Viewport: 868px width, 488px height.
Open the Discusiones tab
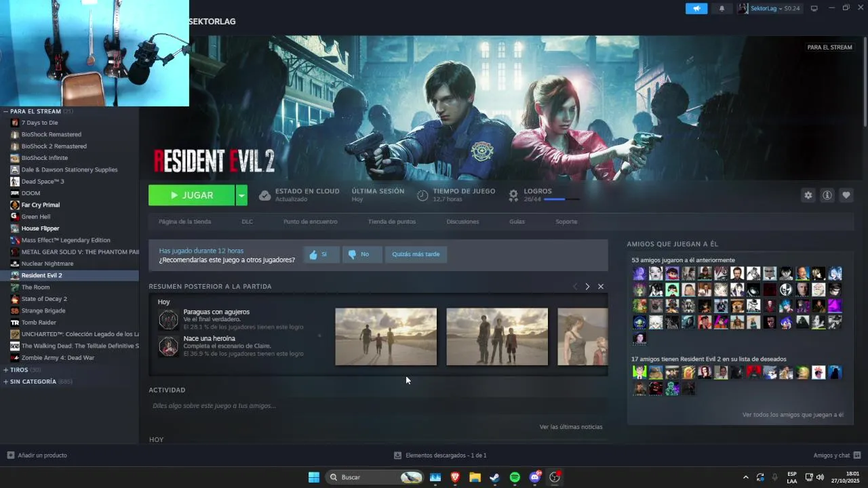tap(462, 222)
